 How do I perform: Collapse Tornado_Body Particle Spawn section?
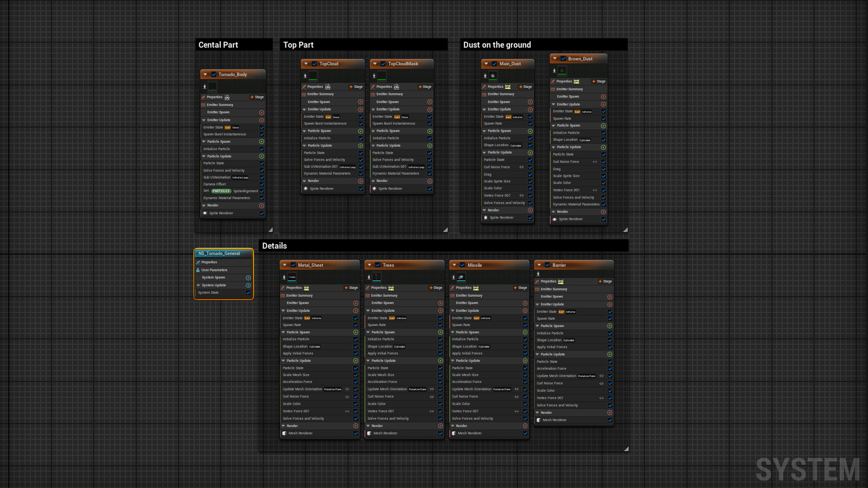(203, 142)
